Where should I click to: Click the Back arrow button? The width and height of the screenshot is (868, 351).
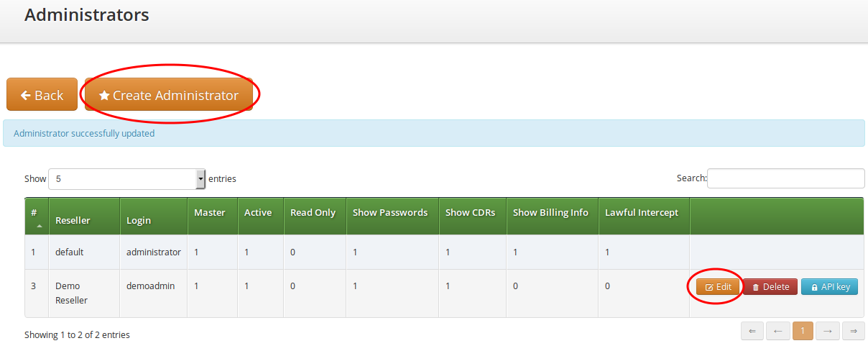point(42,95)
